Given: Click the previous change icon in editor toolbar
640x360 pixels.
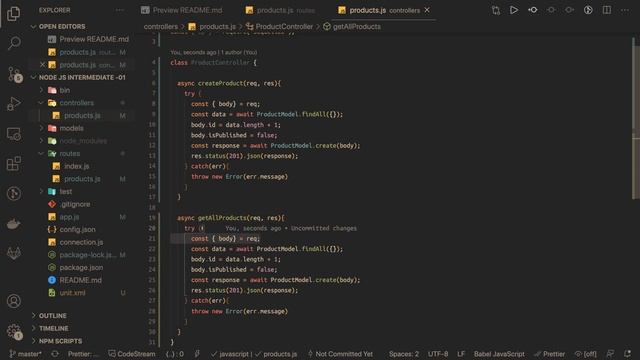Looking at the screenshot, I should pos(551,10).
